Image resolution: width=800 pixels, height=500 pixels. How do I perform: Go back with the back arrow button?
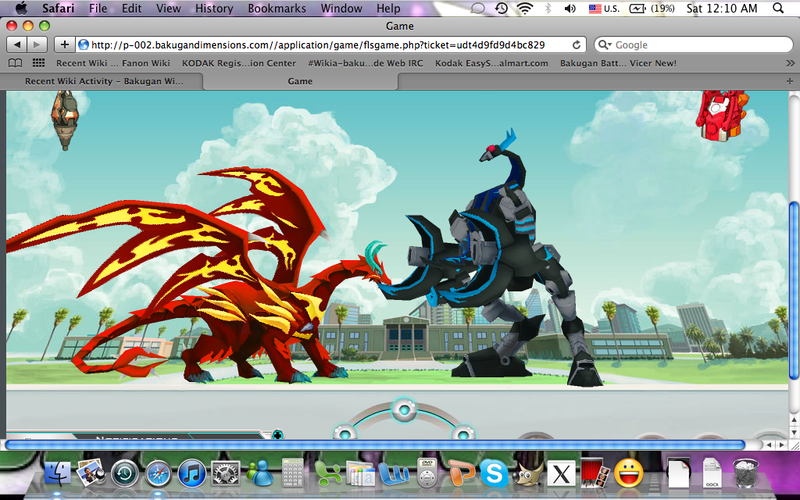click(x=16, y=45)
